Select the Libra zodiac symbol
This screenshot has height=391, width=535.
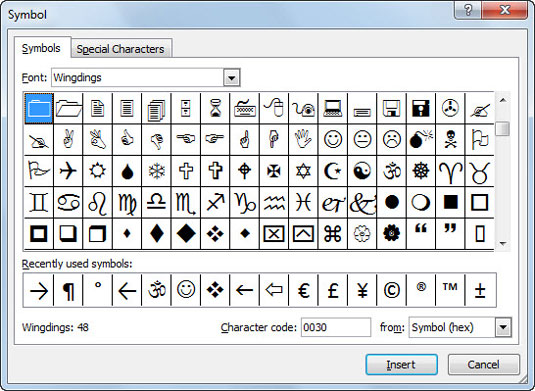click(x=157, y=202)
